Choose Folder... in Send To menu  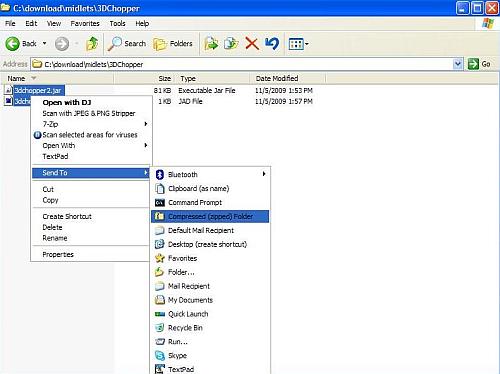tap(210, 272)
